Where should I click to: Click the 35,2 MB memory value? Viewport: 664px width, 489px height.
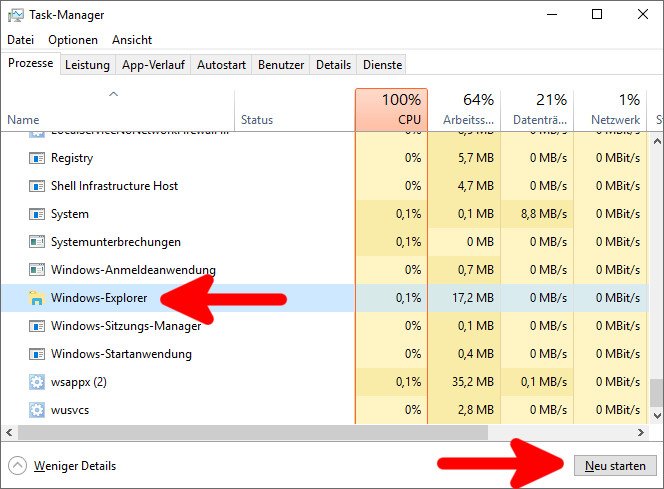[473, 382]
